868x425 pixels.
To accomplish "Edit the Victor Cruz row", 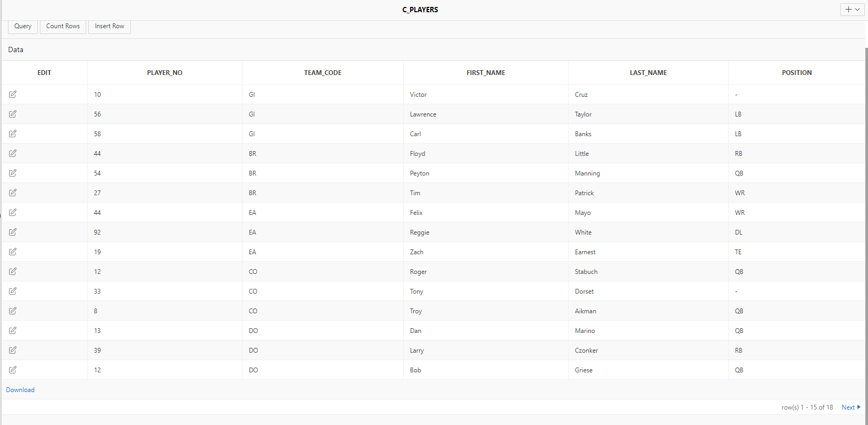I will [x=13, y=94].
